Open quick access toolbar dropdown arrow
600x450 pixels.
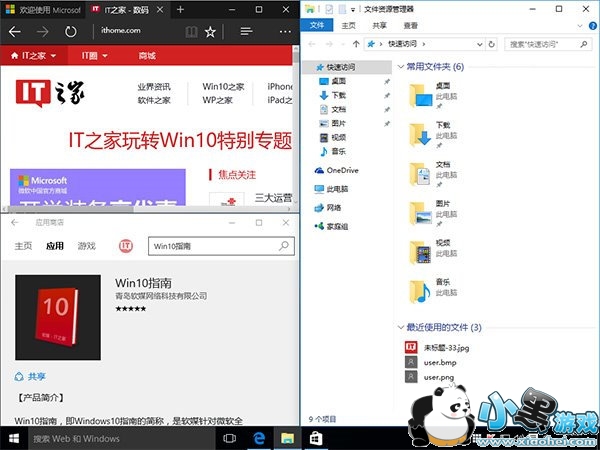pos(353,10)
